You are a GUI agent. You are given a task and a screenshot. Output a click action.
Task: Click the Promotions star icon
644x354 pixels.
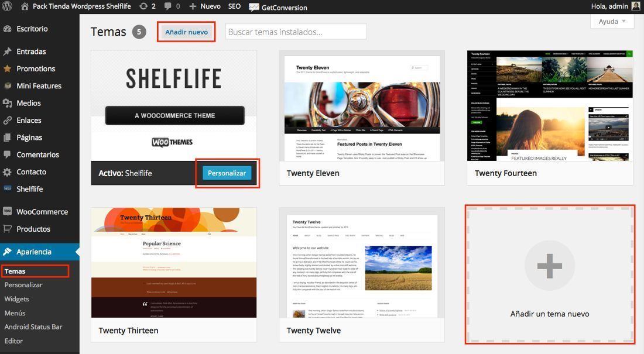[8, 68]
